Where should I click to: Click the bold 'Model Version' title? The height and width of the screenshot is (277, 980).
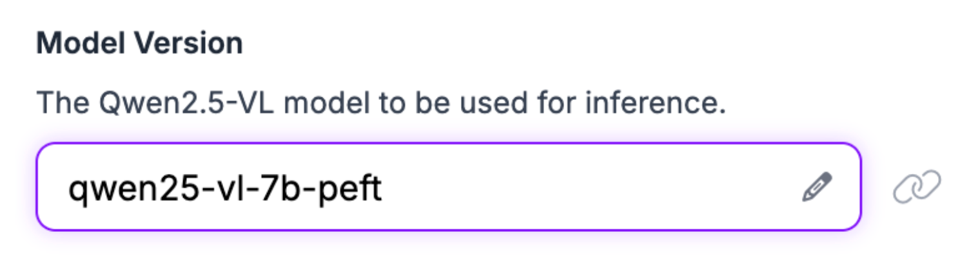(139, 44)
